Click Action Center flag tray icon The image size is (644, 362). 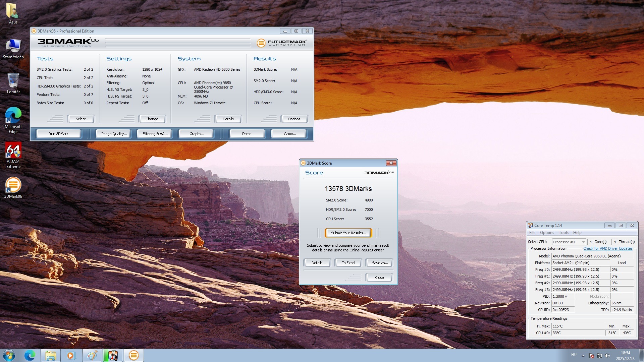point(591,355)
